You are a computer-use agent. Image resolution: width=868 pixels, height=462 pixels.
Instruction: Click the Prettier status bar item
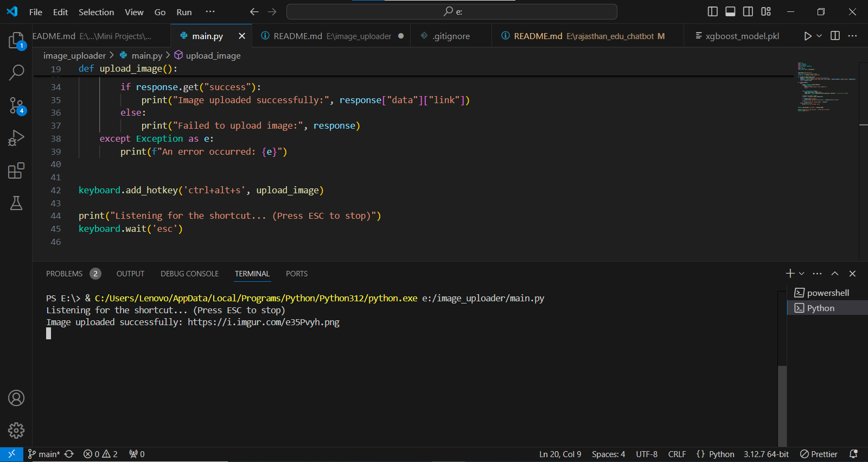(x=819, y=454)
